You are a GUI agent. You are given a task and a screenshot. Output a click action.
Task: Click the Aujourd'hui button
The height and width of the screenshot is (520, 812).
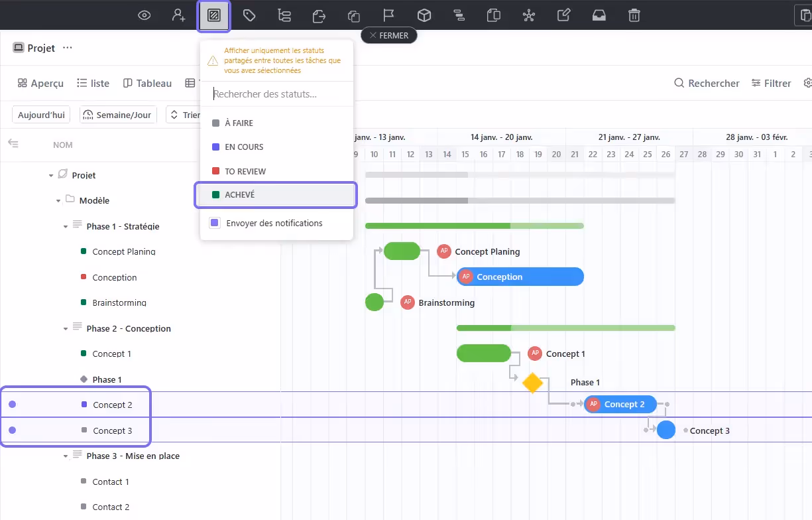click(x=40, y=114)
